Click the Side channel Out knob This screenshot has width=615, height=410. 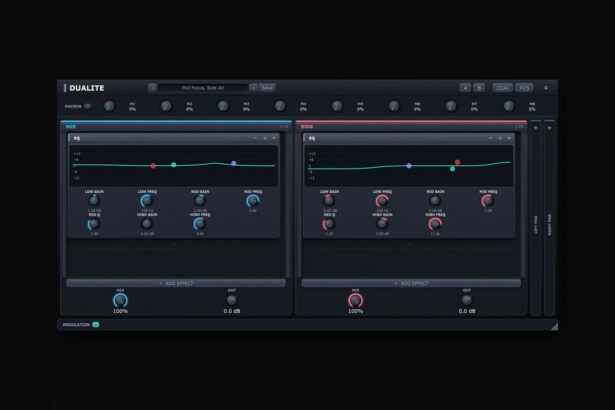coord(467,300)
